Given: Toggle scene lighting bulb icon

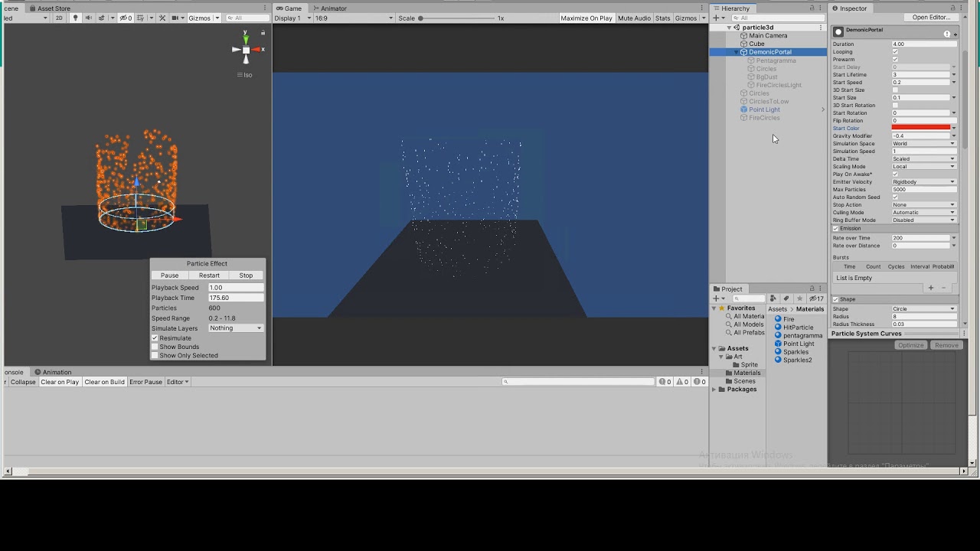Looking at the screenshot, I should coord(75,18).
